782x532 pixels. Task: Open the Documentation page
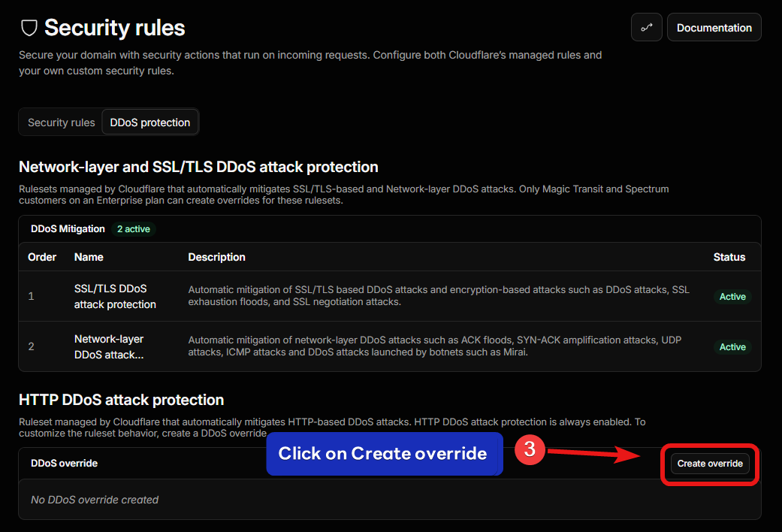pyautogui.click(x=714, y=28)
